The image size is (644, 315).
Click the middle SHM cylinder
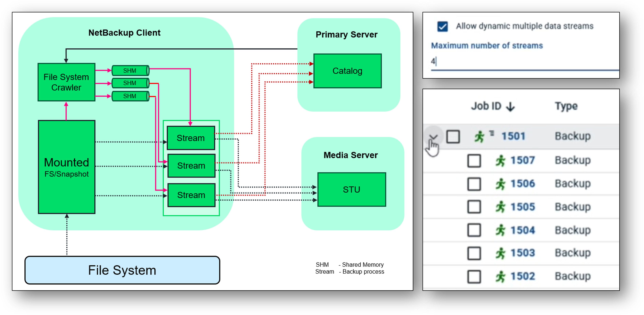[x=131, y=83]
